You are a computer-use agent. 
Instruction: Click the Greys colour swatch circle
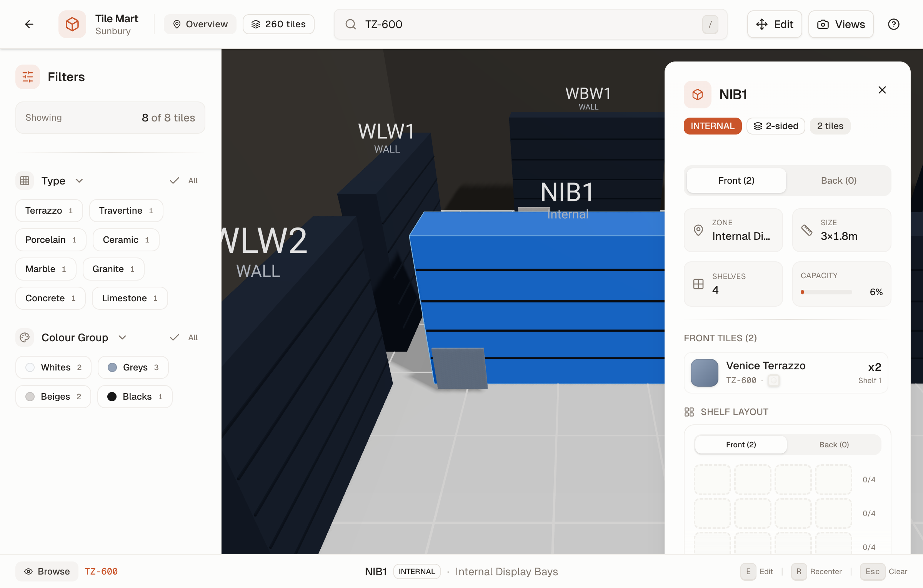[x=112, y=367]
